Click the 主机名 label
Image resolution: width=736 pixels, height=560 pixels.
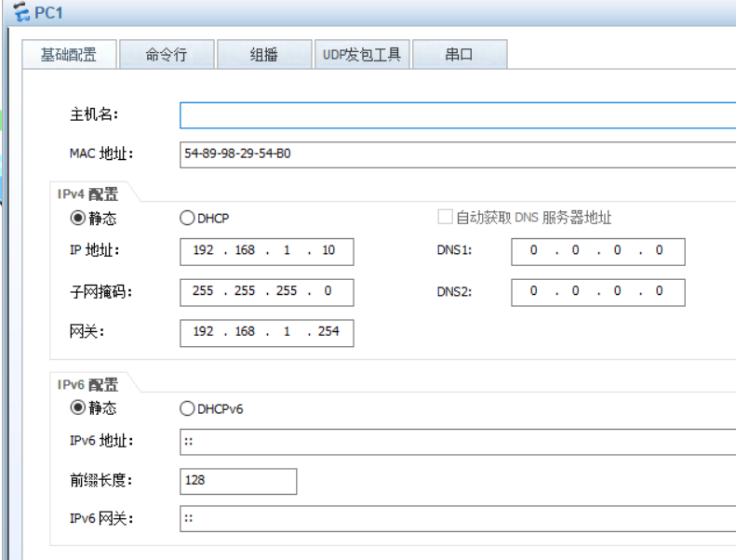coord(94,114)
